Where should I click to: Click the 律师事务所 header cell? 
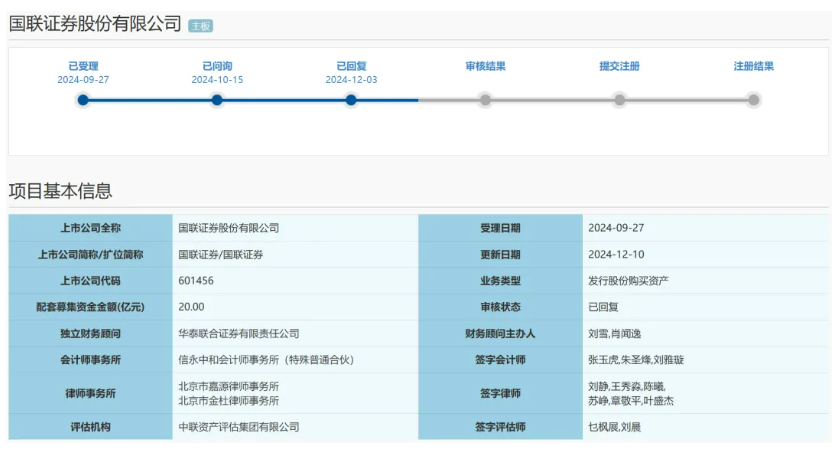pos(90,393)
